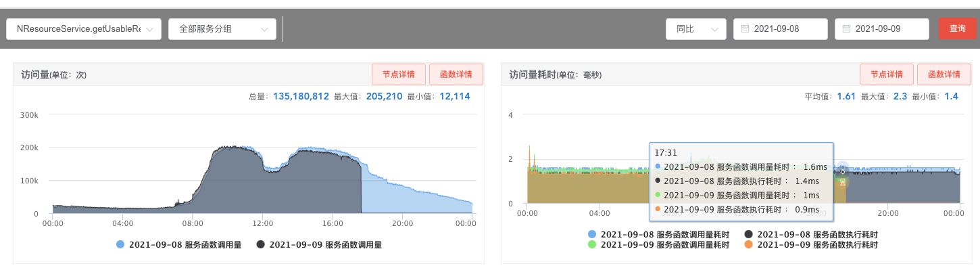This screenshot has width=980, height=270.
Task: Open 函数详情 in 访问量耗时 panel
Action: (x=944, y=74)
